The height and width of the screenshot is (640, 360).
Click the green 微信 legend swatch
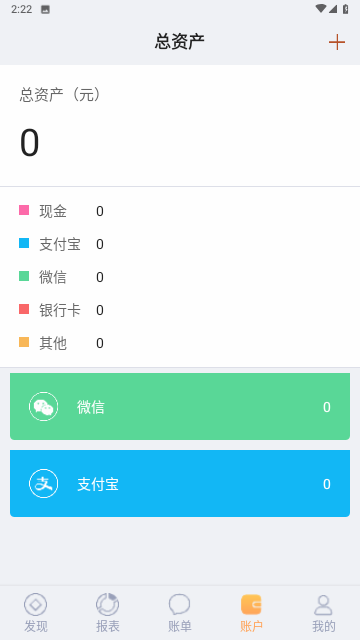click(x=24, y=276)
